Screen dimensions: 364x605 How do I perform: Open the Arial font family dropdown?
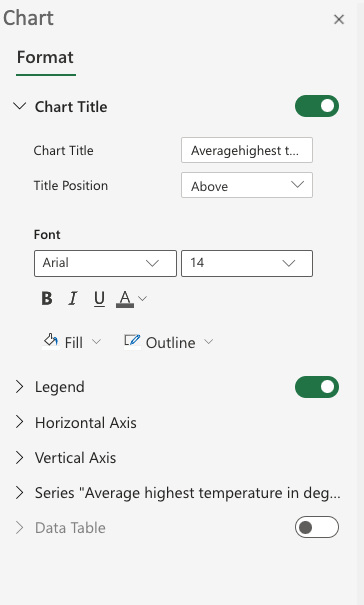pos(105,264)
